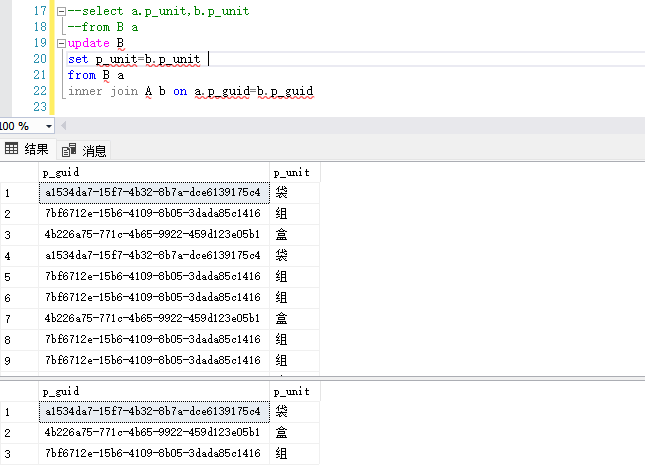Select row 4 guid cell in upper grid
The image size is (645, 471).
(x=154, y=255)
